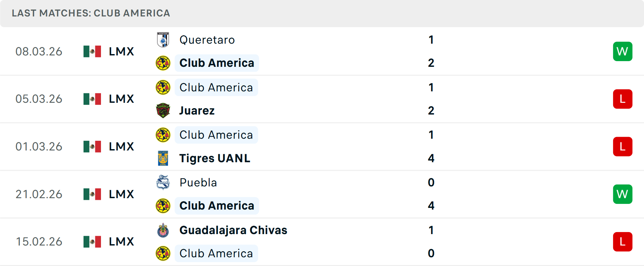Screen dimensions: 644x266
Task: Select the LAST MATCHES: CLUB AMERICA header
Action: (91, 13)
